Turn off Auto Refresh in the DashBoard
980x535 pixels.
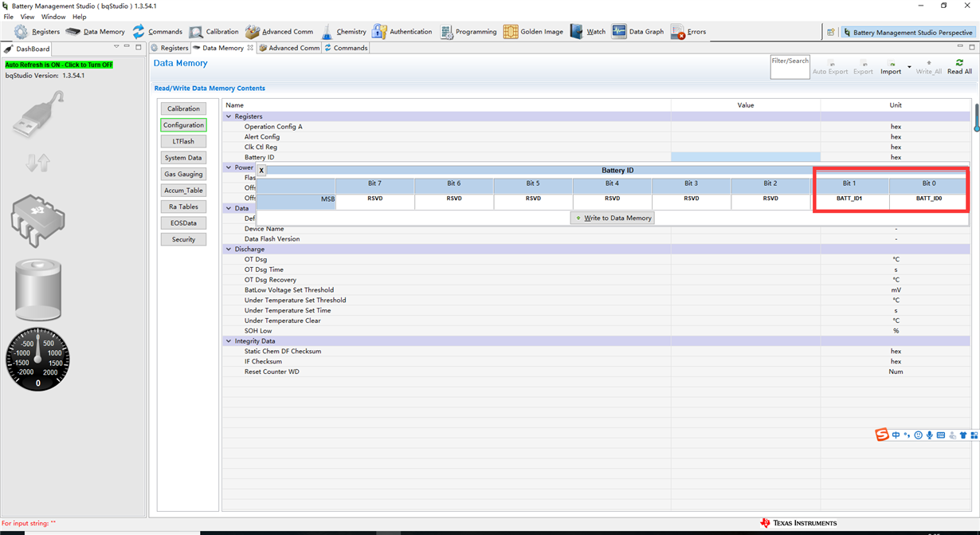tap(59, 65)
